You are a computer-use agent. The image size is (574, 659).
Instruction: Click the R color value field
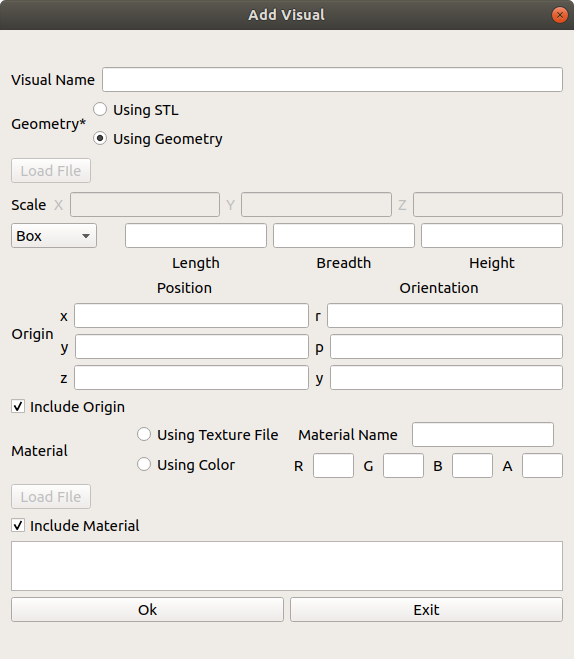click(x=333, y=466)
